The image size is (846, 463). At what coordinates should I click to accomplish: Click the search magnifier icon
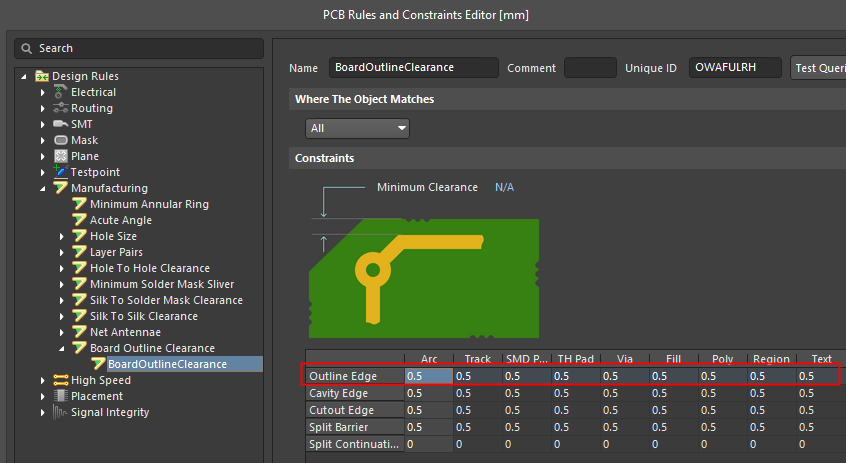pyautogui.click(x=26, y=49)
